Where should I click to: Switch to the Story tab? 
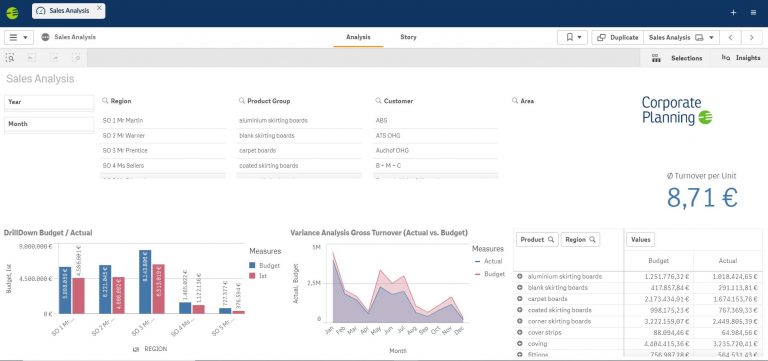click(408, 37)
